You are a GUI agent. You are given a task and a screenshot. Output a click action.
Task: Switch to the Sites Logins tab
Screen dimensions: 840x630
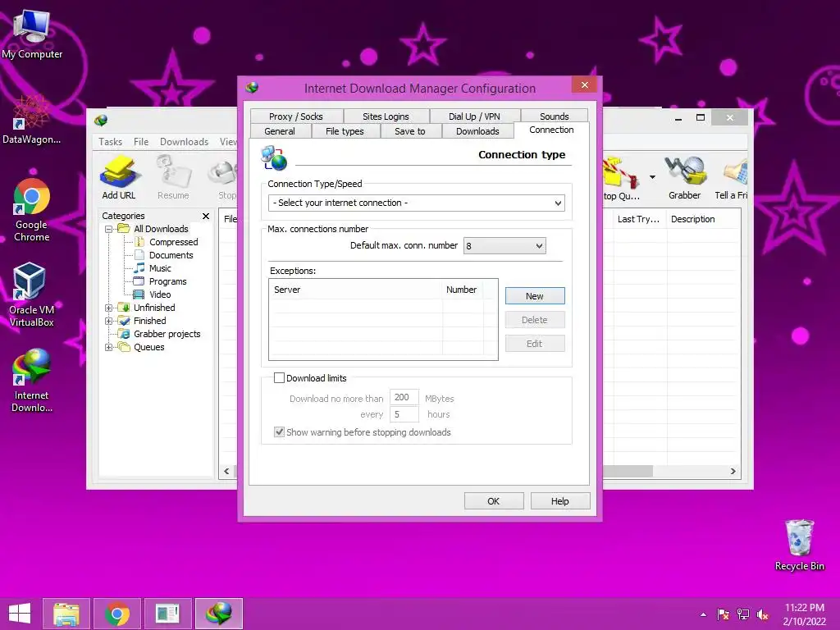[386, 116]
